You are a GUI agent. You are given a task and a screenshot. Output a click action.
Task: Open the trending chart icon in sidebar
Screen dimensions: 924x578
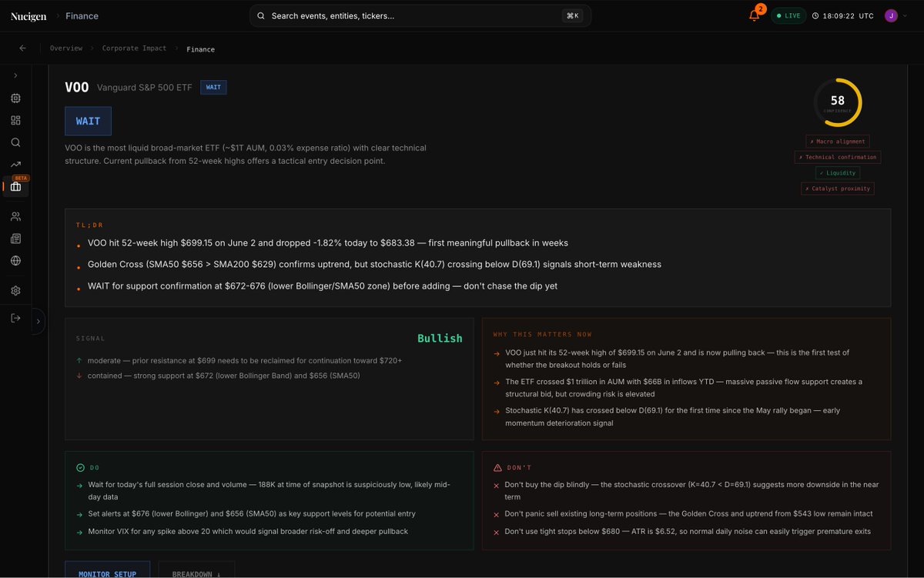click(x=15, y=164)
